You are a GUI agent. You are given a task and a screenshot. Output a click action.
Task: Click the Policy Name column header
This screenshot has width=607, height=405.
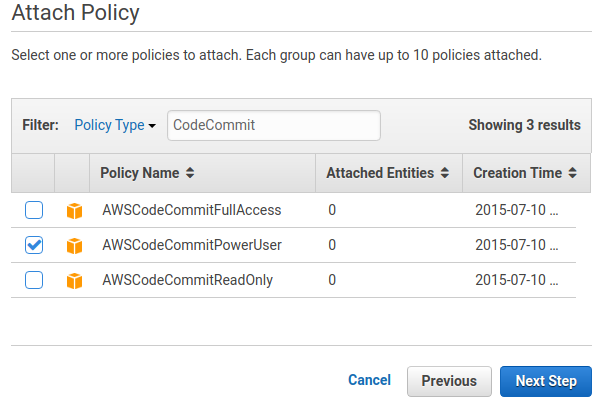click(202, 173)
